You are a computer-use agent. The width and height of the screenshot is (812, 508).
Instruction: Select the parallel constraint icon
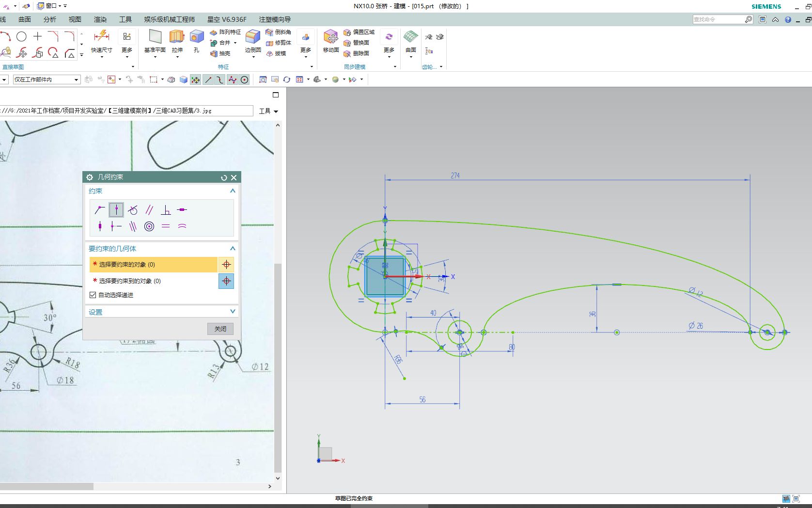149,210
